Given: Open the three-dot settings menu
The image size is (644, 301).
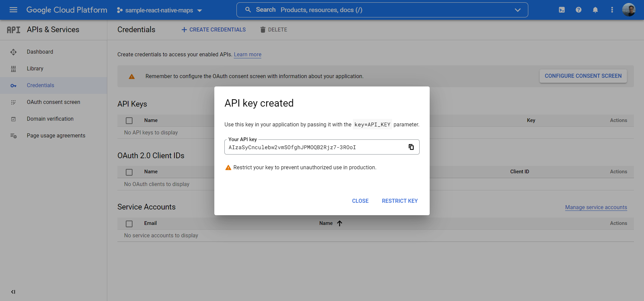Looking at the screenshot, I should pos(612,10).
